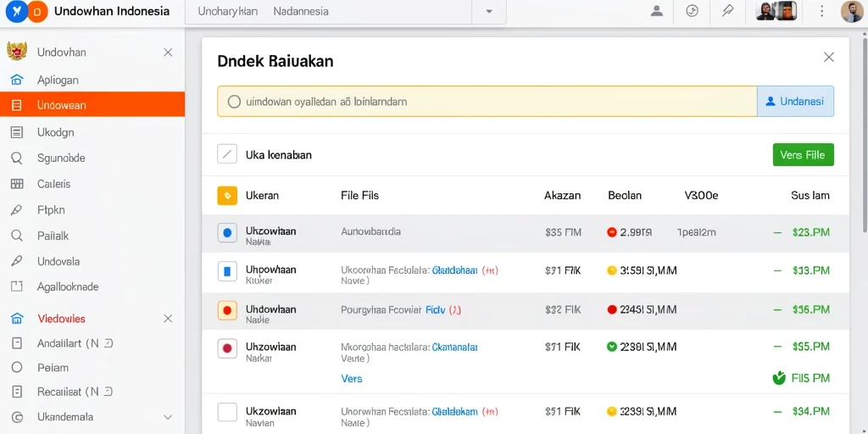Toggle the slashed checkbox beside Uka kenabian
This screenshot has height=434, width=868.
(227, 154)
